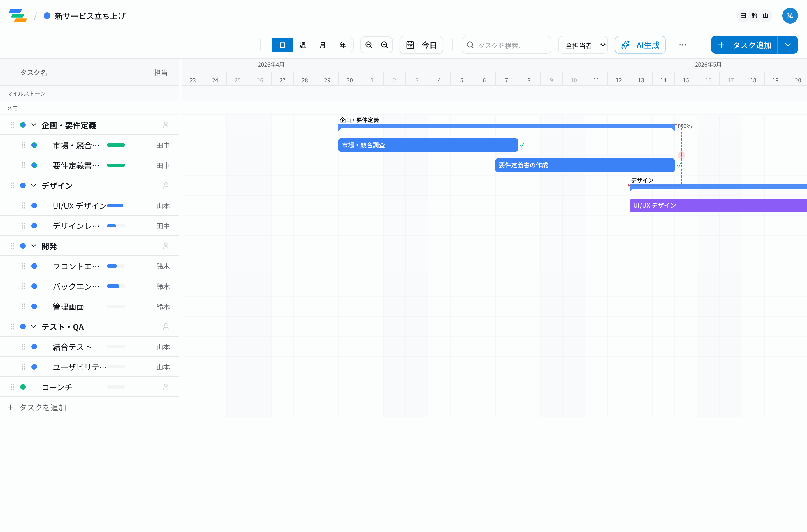The image size is (807, 532).
Task: Toggle status dot of 市場・競合 task
Action: tap(34, 145)
